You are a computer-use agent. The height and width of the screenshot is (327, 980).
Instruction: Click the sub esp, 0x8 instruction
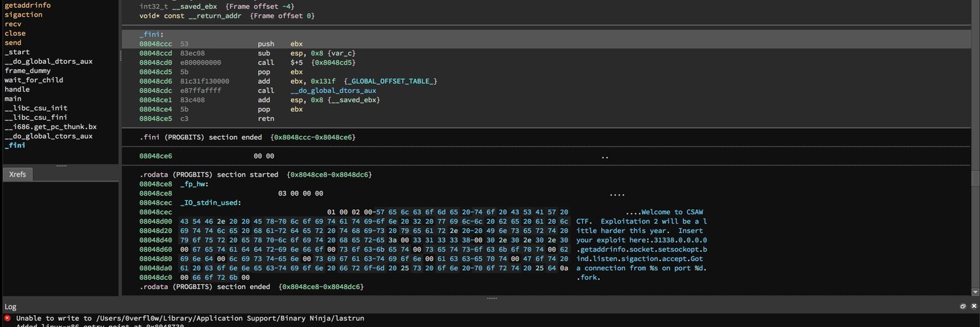[307, 53]
